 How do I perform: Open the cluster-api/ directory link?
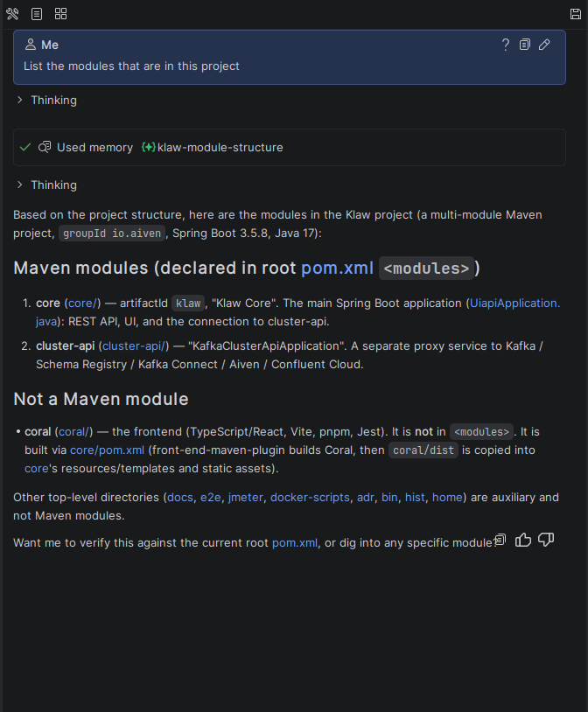(134, 346)
